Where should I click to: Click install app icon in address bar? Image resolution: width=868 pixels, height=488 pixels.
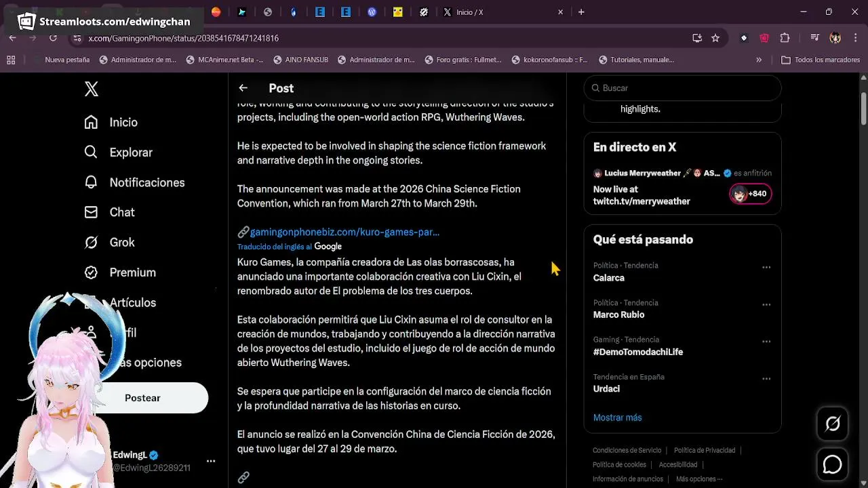[x=697, y=38]
